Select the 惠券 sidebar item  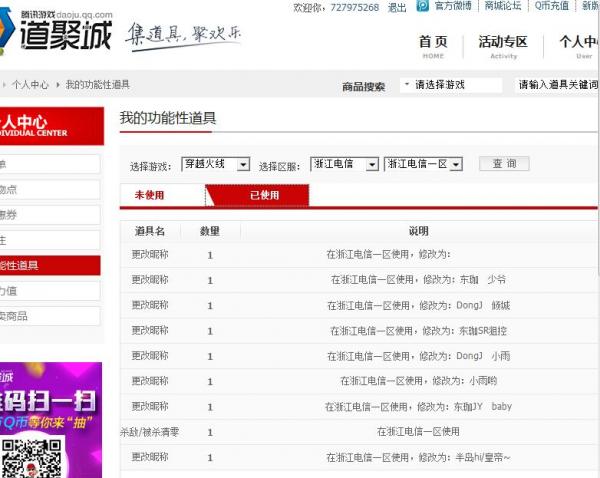click(50, 215)
